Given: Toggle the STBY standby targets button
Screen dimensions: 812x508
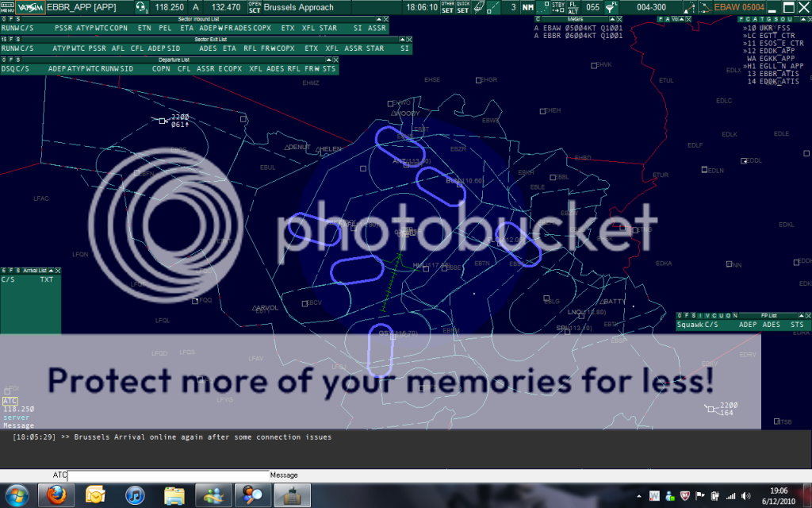Looking at the screenshot, I should (x=557, y=7).
